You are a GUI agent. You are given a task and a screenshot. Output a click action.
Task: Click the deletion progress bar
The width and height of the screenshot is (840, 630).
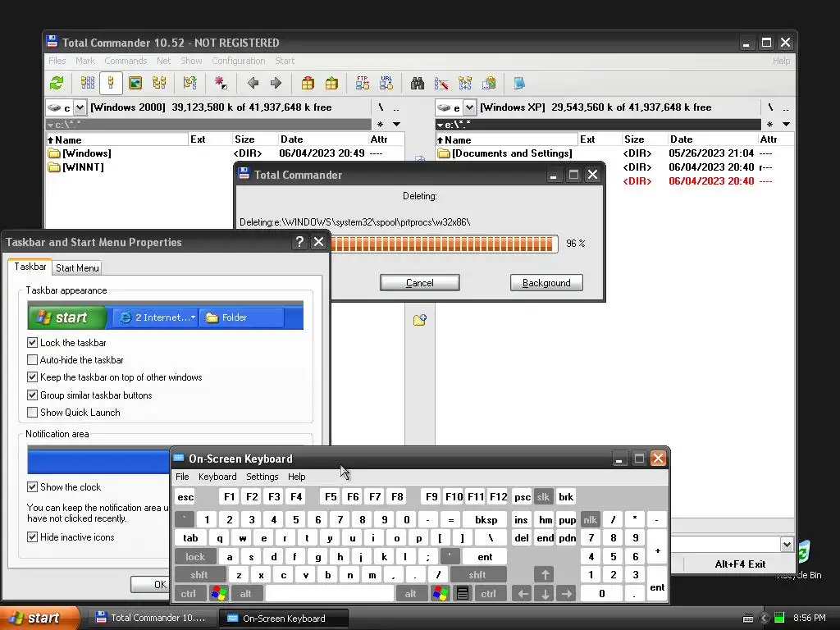444,244
